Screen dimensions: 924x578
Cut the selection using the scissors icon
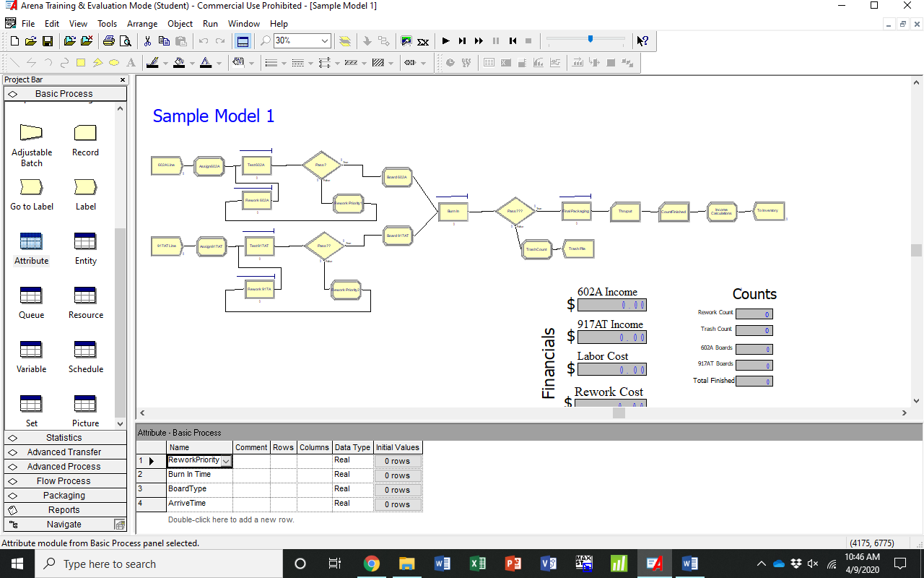148,41
